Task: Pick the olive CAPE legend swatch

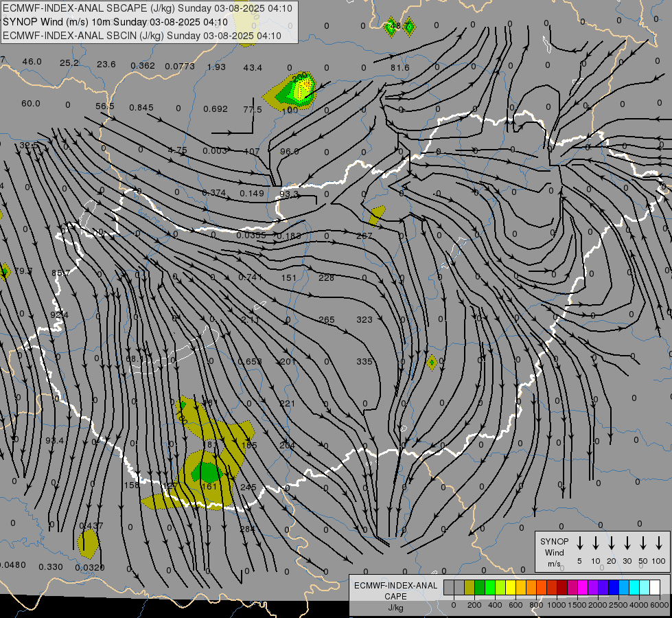Action: [x=470, y=588]
